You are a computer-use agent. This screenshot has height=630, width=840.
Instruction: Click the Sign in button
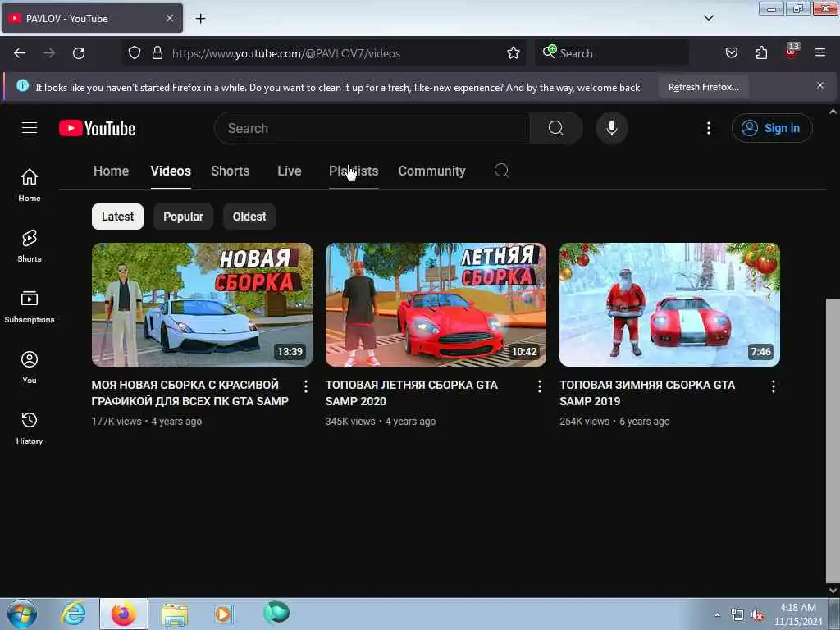pyautogui.click(x=772, y=128)
